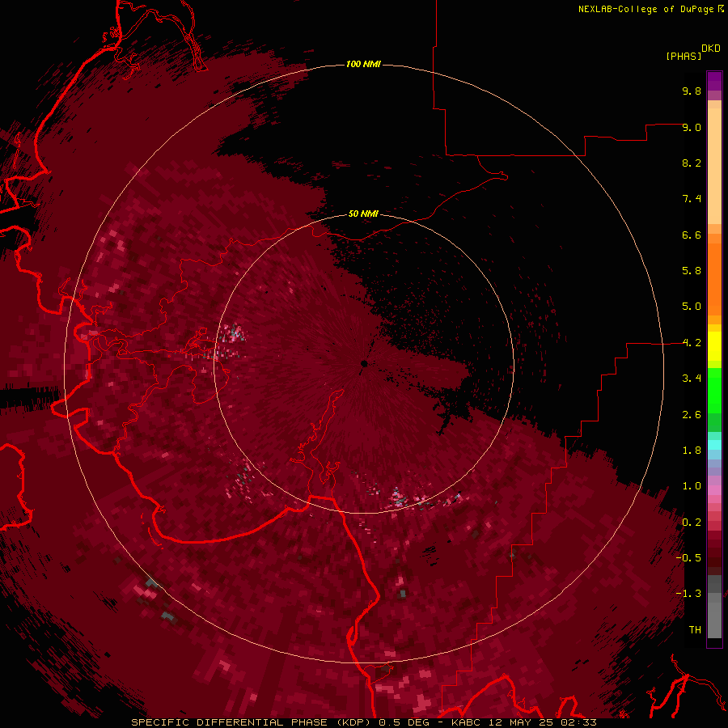Click the 1.8 value on the color scale

point(692,451)
